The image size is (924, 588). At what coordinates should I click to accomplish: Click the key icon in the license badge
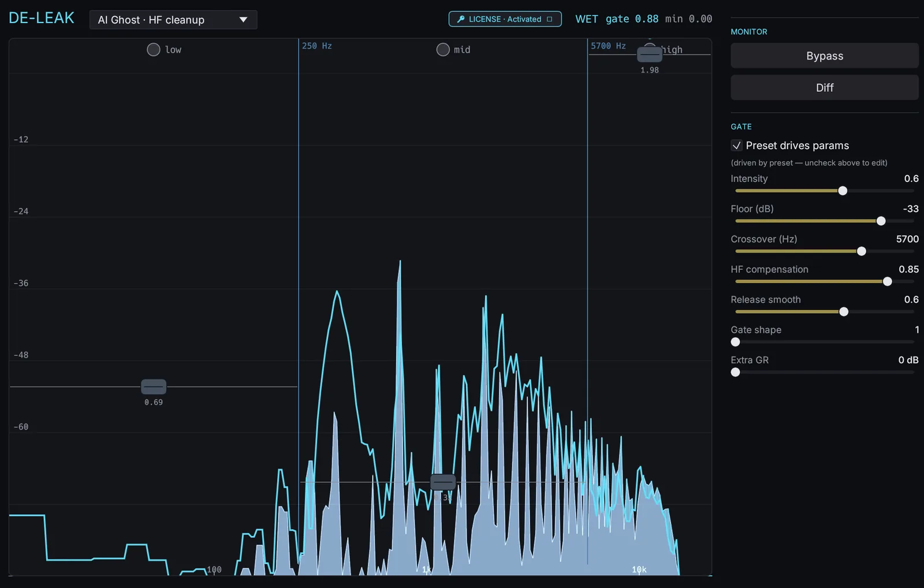(x=461, y=19)
